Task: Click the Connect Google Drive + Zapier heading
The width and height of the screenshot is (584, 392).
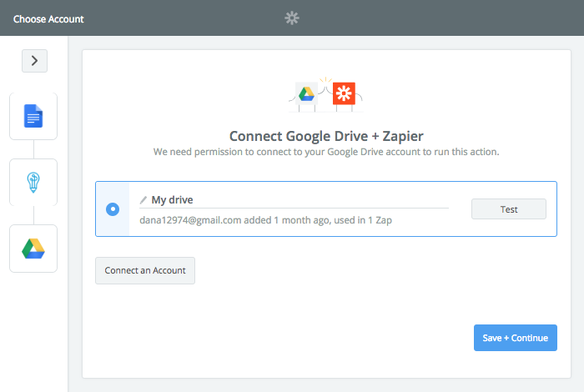Action: coord(326,136)
